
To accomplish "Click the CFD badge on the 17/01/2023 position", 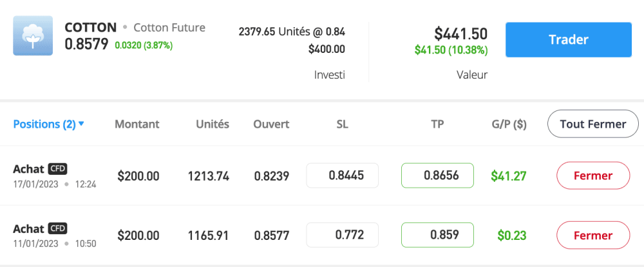I will pos(57,169).
